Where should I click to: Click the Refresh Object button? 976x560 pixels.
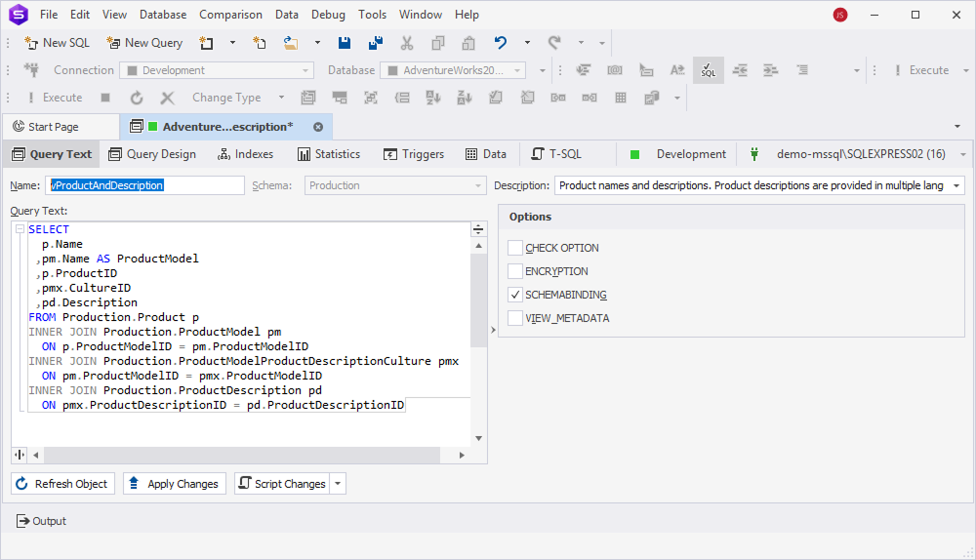tap(62, 484)
